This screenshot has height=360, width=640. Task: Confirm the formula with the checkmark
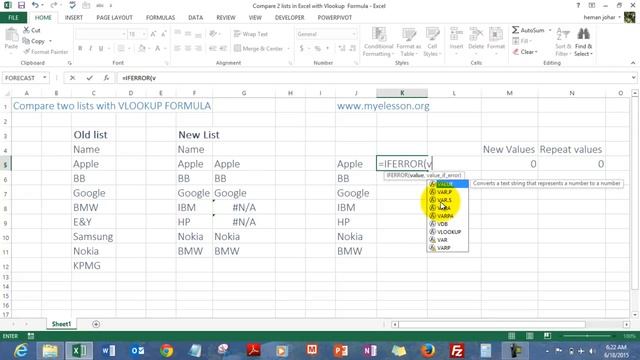click(89, 78)
